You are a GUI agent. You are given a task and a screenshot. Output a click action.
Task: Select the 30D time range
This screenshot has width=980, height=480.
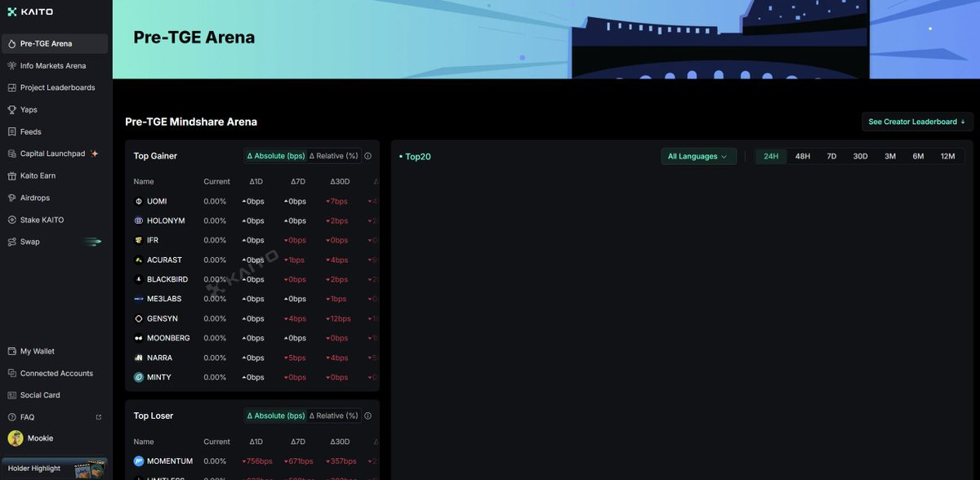(860, 157)
